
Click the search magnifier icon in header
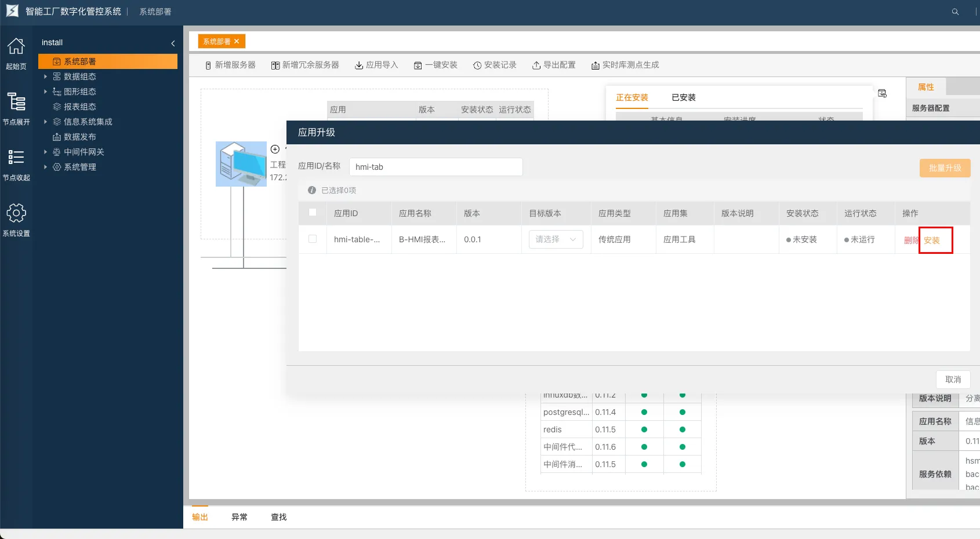955,12
